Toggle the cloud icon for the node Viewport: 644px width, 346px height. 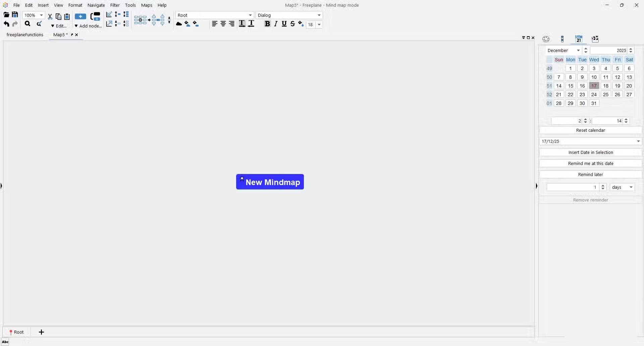[x=179, y=24]
